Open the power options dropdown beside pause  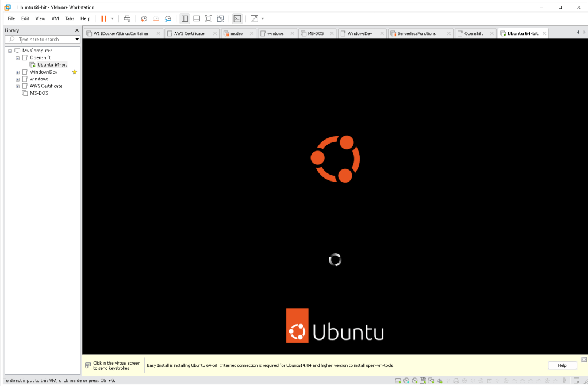point(112,18)
